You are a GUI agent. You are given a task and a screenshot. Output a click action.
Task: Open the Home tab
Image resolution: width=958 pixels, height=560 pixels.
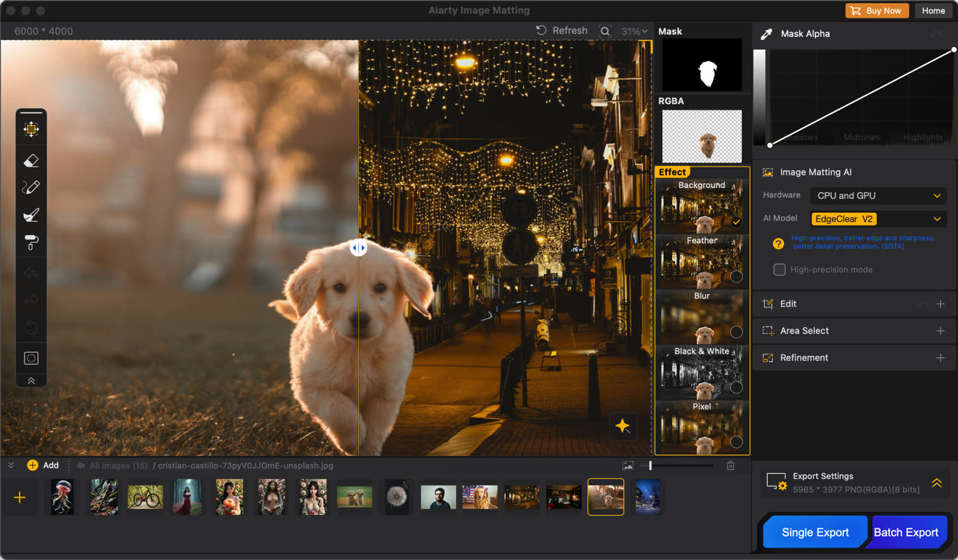click(933, 11)
